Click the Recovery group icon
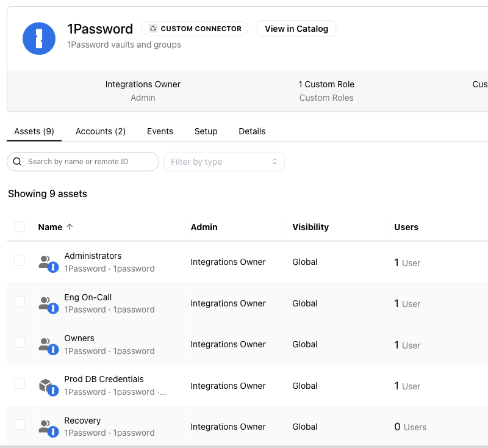Screen dimensions: 488x448 click(x=48, y=428)
